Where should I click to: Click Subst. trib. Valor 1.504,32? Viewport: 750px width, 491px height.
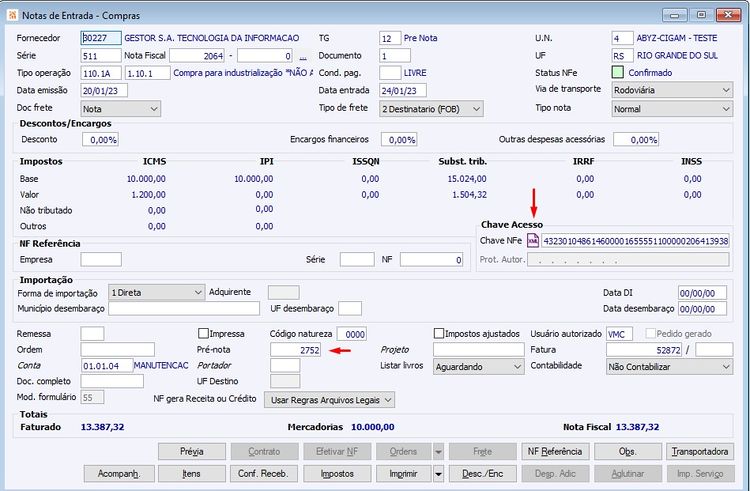pos(470,195)
